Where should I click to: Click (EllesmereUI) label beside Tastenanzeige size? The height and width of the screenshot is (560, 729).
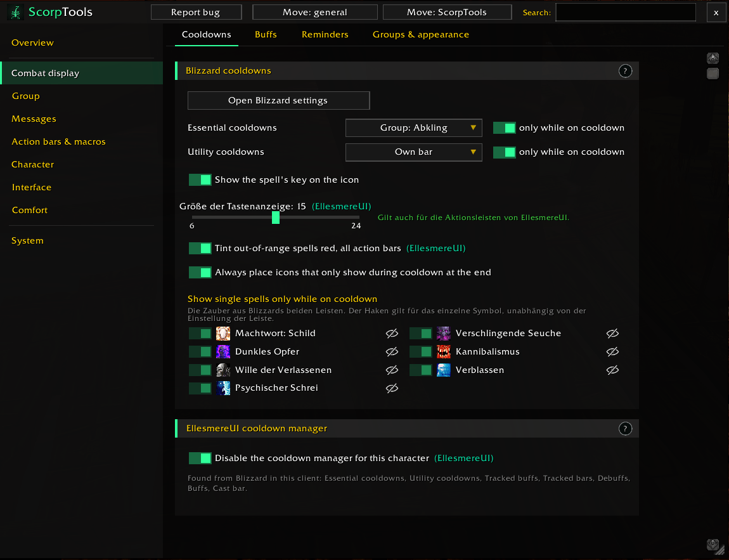click(x=341, y=207)
